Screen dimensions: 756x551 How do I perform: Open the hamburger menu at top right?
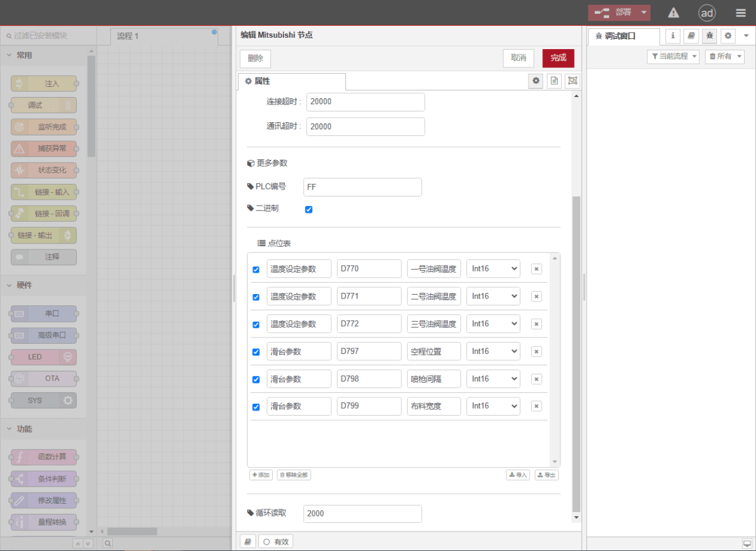tap(740, 12)
